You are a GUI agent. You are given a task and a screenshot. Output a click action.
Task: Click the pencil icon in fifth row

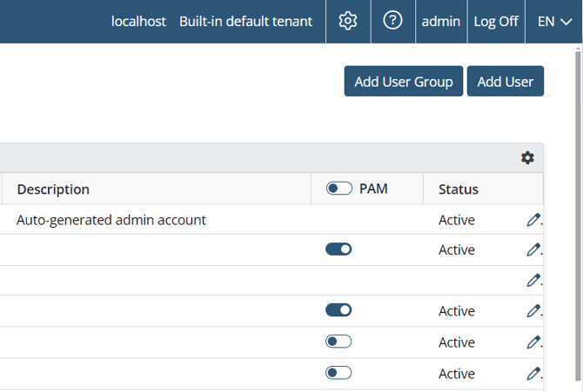(x=533, y=342)
